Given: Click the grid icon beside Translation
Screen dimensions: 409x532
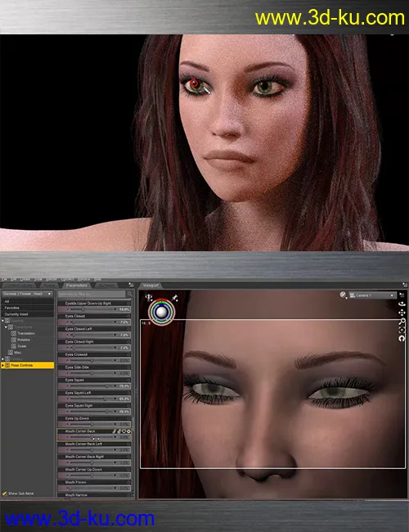Looking at the screenshot, I should click(14, 333).
